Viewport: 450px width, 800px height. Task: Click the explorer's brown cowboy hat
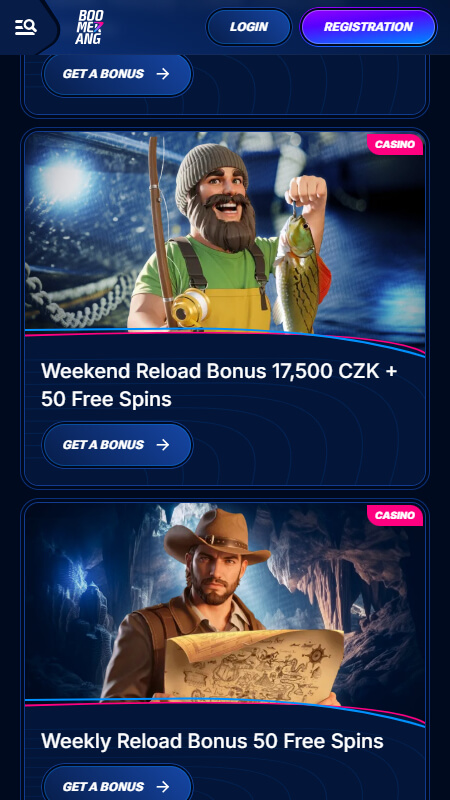(217, 536)
